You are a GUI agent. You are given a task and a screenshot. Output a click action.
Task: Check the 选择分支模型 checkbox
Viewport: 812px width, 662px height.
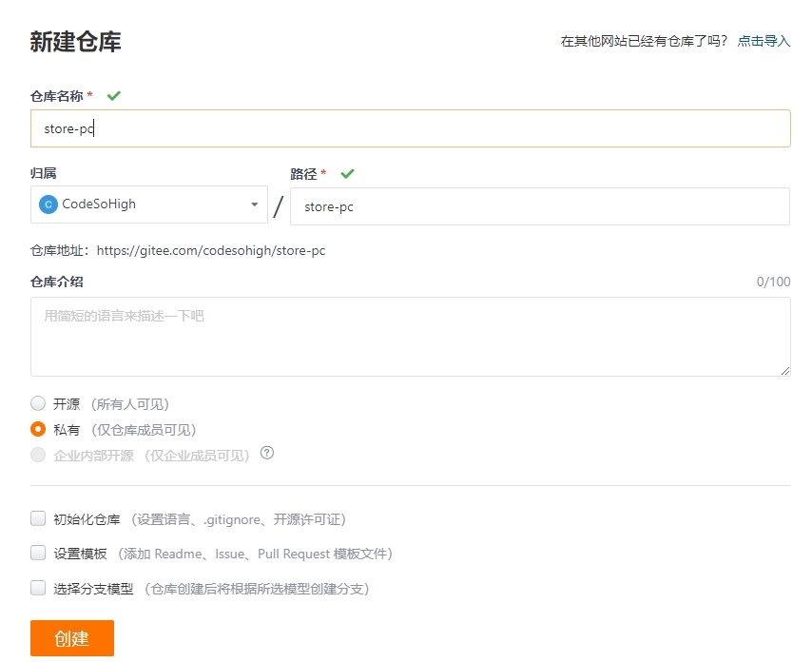(38, 588)
